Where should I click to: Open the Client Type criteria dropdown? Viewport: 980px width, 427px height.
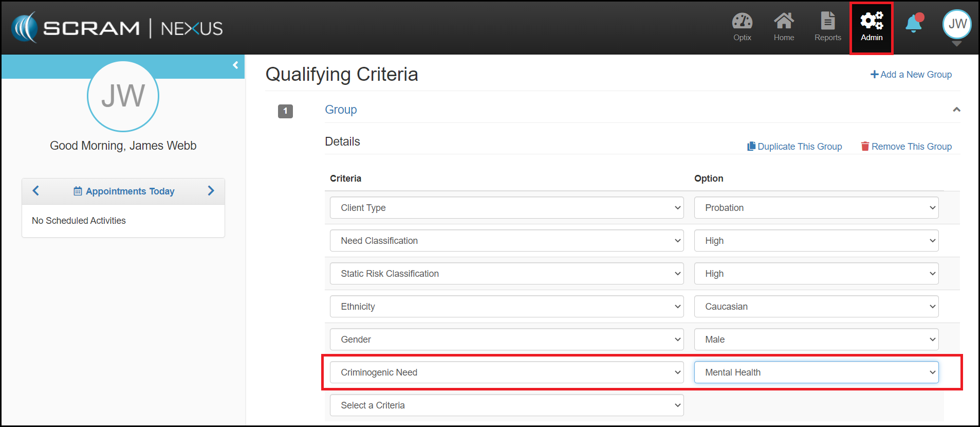coord(506,208)
